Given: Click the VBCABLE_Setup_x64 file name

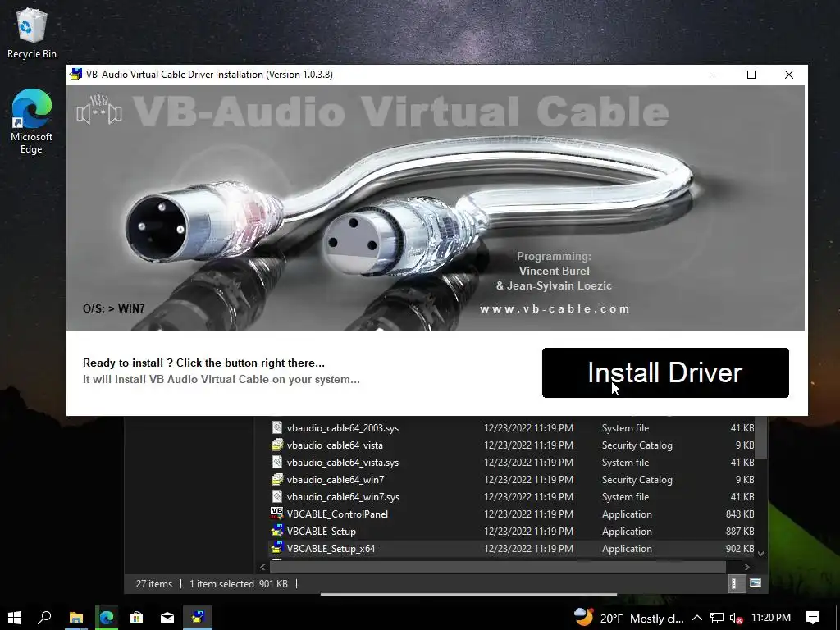Looking at the screenshot, I should point(331,549).
